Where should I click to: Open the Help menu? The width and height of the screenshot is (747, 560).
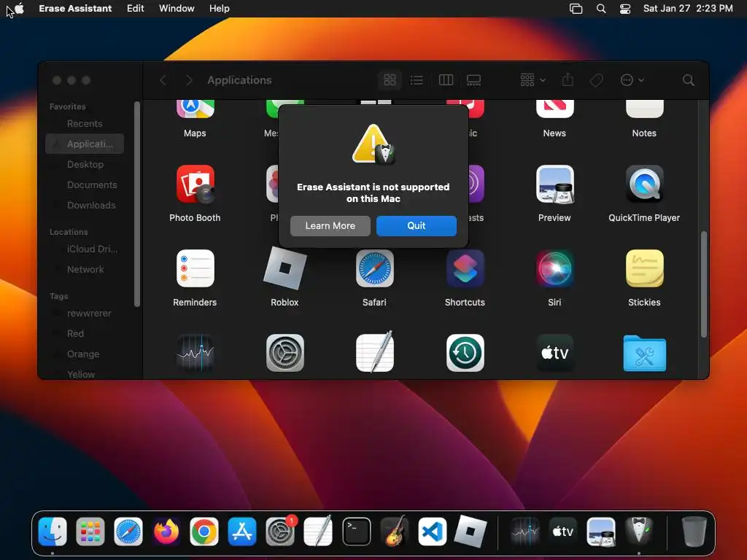point(219,8)
